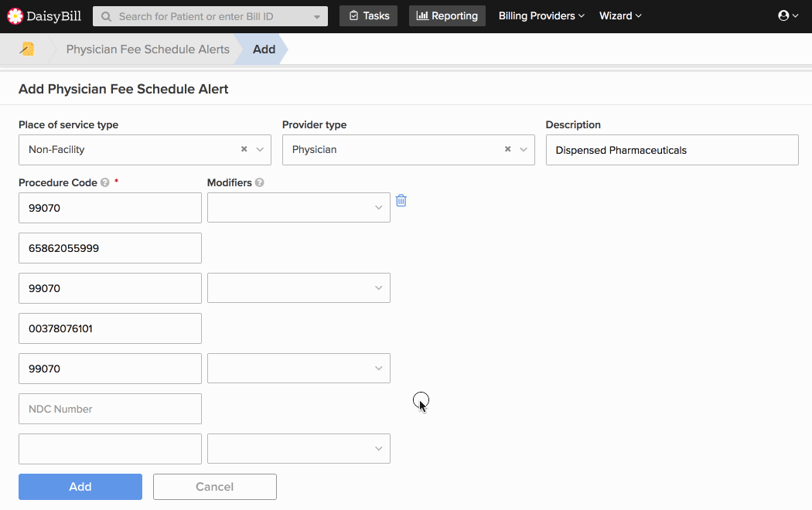Image resolution: width=812 pixels, height=510 pixels.
Task: Click the blue Add button
Action: coord(80,487)
